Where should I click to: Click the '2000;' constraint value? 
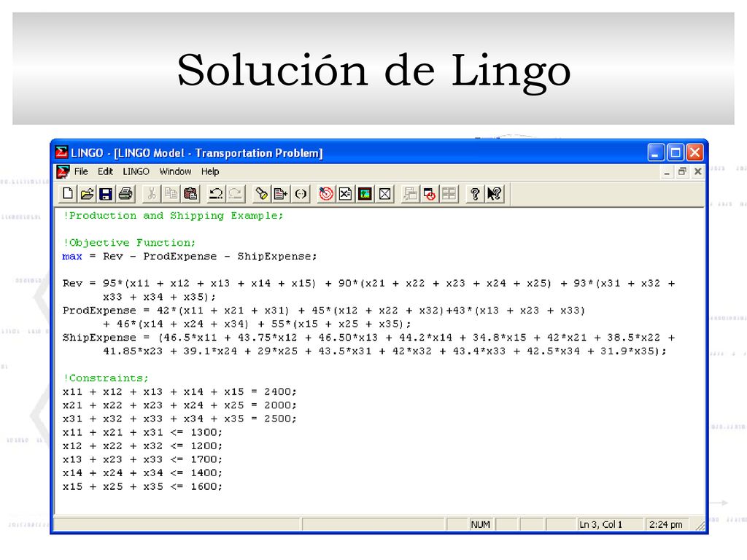tap(280, 405)
